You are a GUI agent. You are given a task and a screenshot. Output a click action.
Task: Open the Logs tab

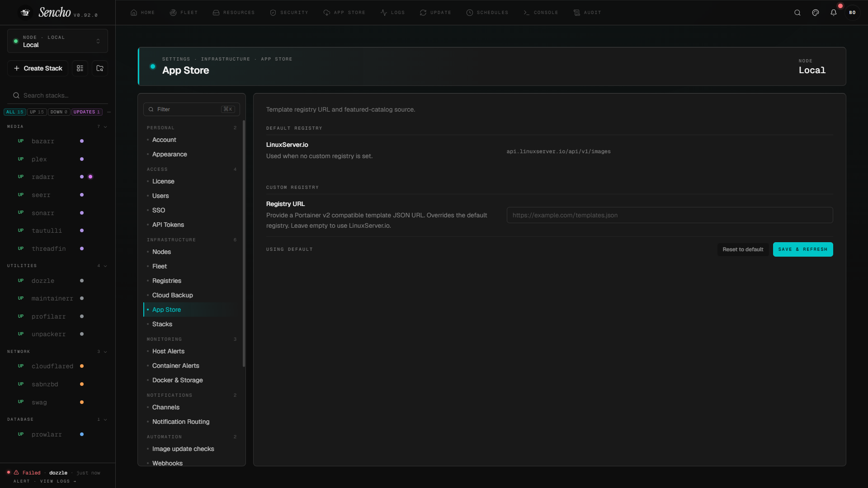click(392, 13)
